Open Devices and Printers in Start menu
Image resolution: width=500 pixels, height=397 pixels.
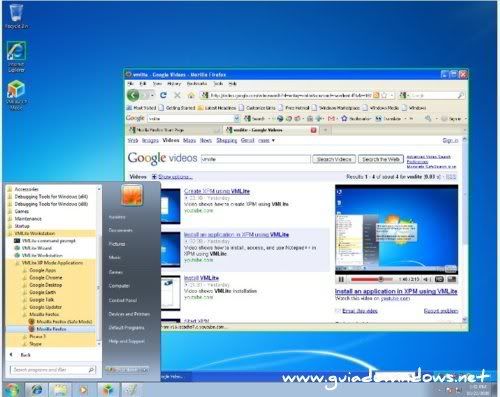(x=129, y=314)
